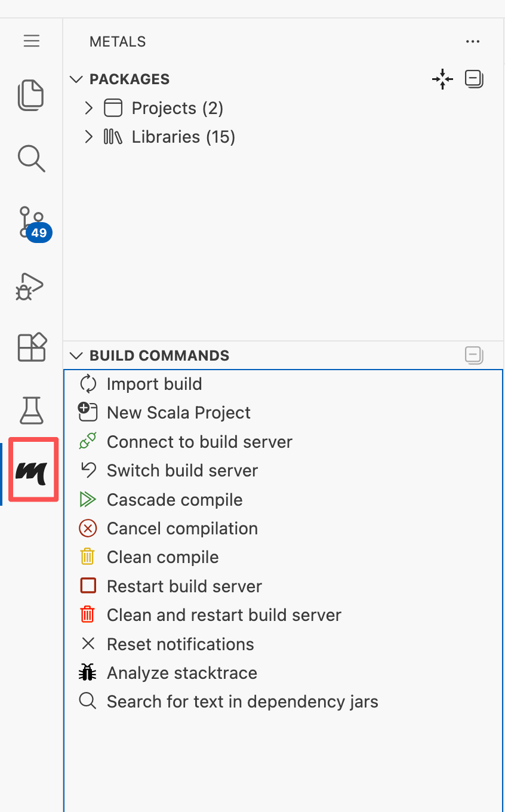Open the Explorer files view
Image resolution: width=505 pixels, height=812 pixels.
click(x=31, y=95)
